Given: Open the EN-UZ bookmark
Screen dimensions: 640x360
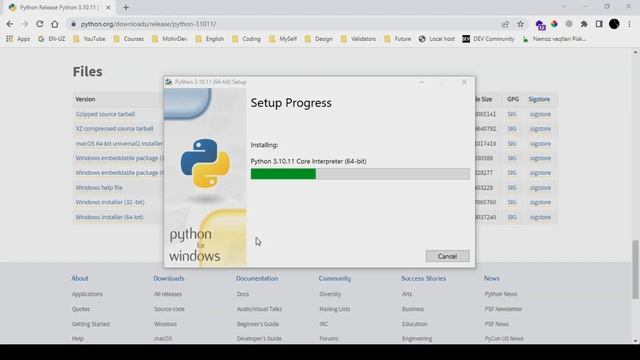Looking at the screenshot, I should pyautogui.click(x=51, y=39).
